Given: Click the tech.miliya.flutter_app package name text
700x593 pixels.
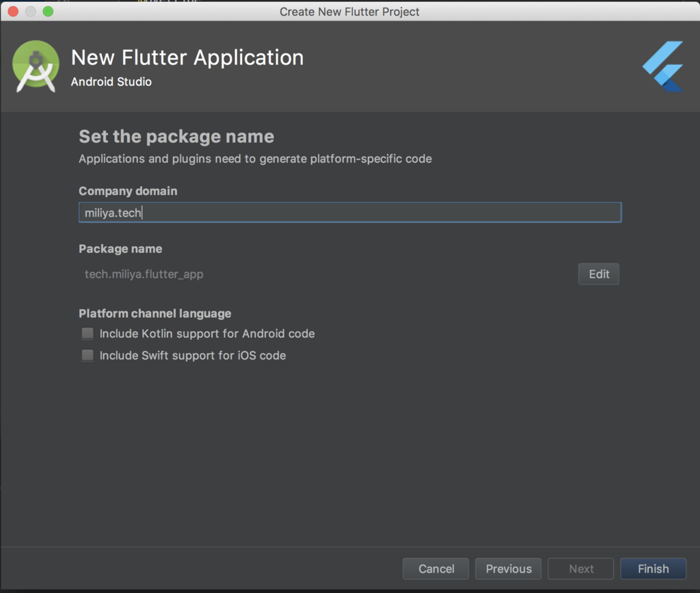Looking at the screenshot, I should (144, 274).
